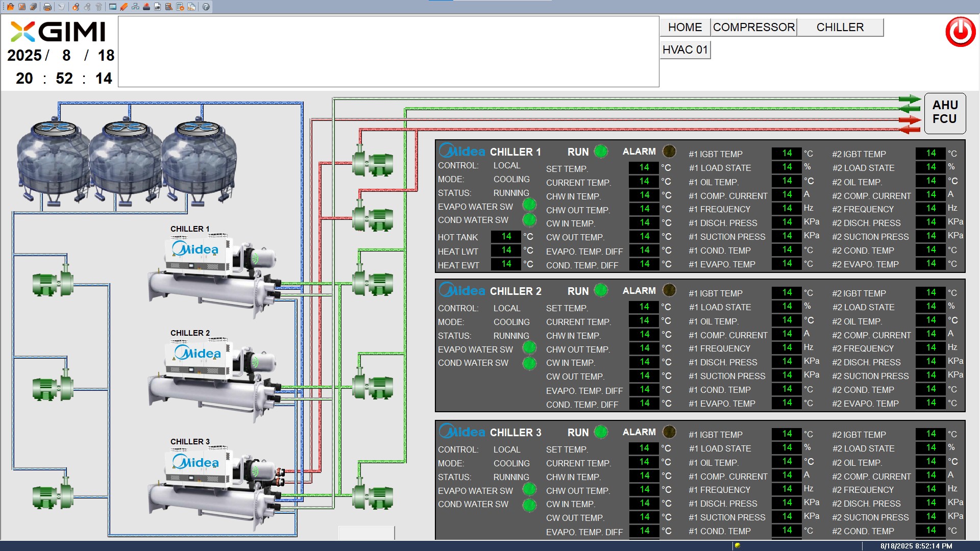Click the grayed user logout key icon
Viewport: 980px width, 551px height.
pos(87,7)
